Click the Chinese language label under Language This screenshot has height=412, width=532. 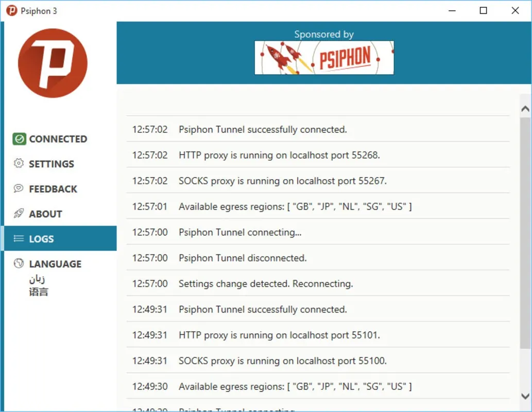pyautogui.click(x=39, y=291)
